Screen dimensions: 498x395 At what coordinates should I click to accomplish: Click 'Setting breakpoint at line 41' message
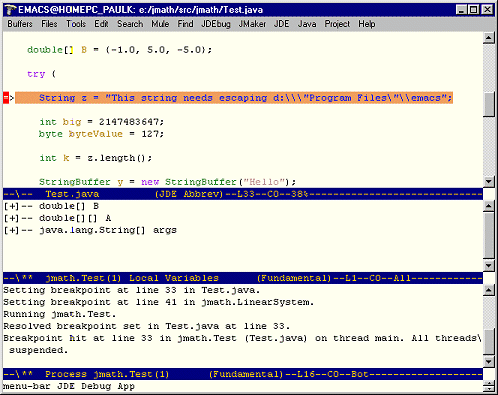159,302
